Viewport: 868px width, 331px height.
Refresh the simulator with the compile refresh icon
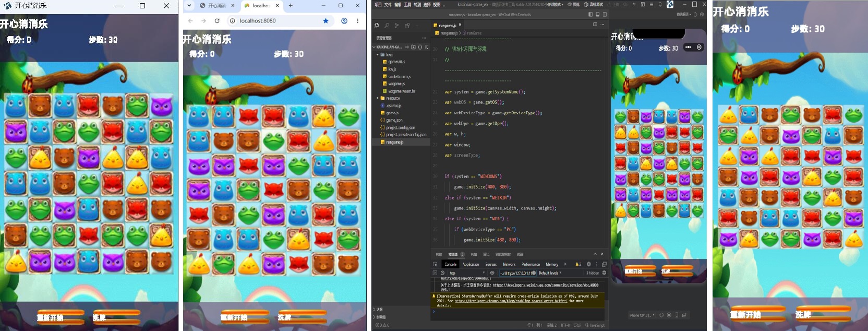coord(695,14)
